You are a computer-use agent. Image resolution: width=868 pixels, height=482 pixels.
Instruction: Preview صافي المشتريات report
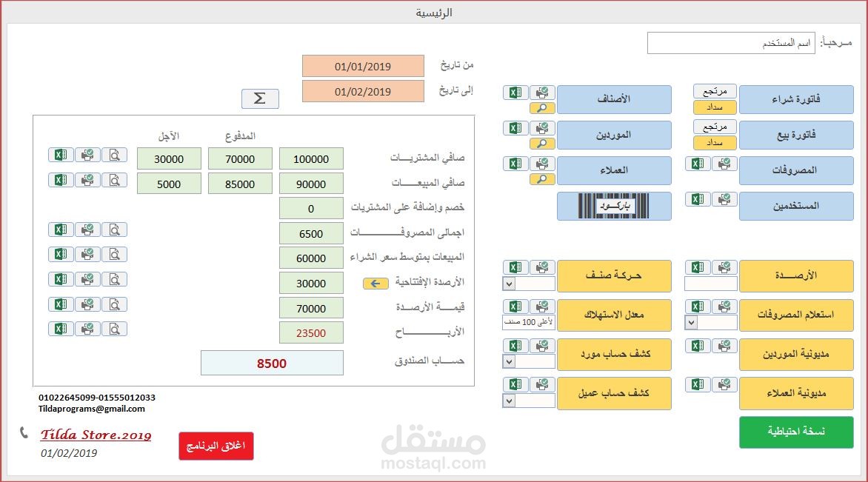(x=115, y=155)
